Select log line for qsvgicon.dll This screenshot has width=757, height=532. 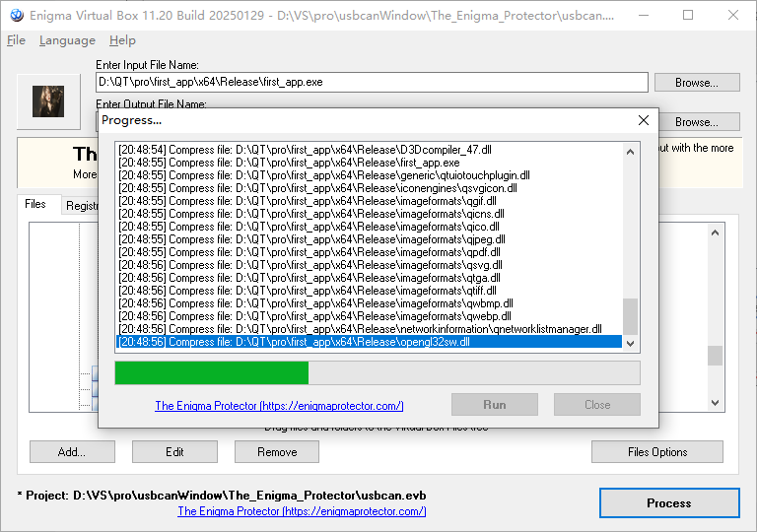tap(370, 188)
